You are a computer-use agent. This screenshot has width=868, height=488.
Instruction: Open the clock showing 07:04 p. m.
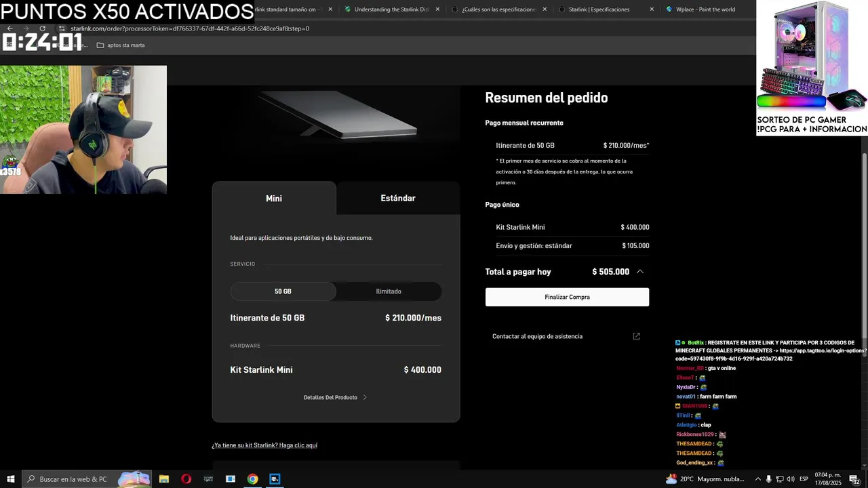pos(827,479)
